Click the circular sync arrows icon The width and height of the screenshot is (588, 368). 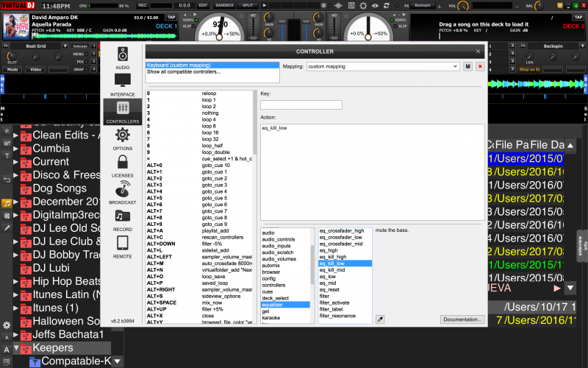point(387,5)
